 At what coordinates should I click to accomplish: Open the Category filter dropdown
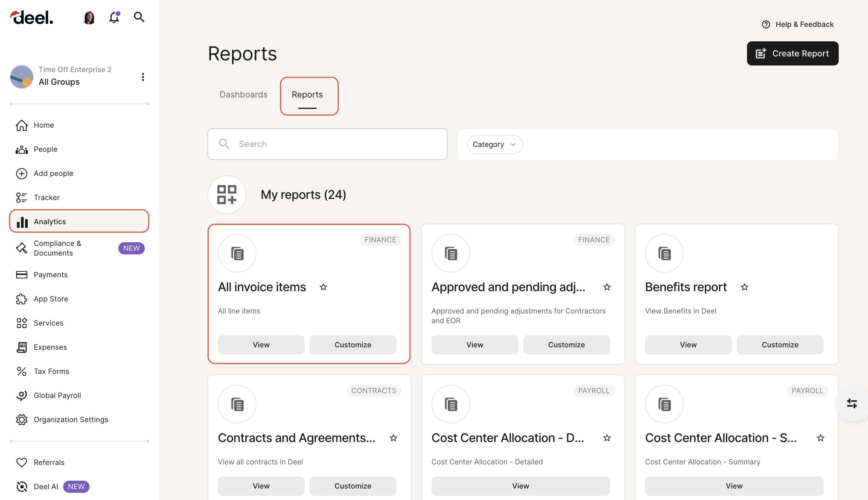pos(494,144)
